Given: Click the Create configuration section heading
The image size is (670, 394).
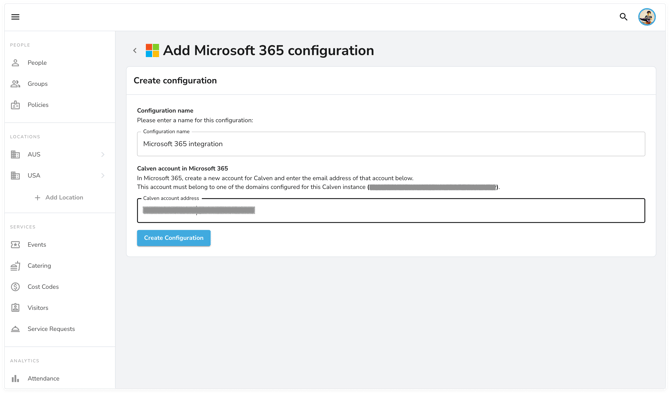Looking at the screenshot, I should (x=175, y=81).
